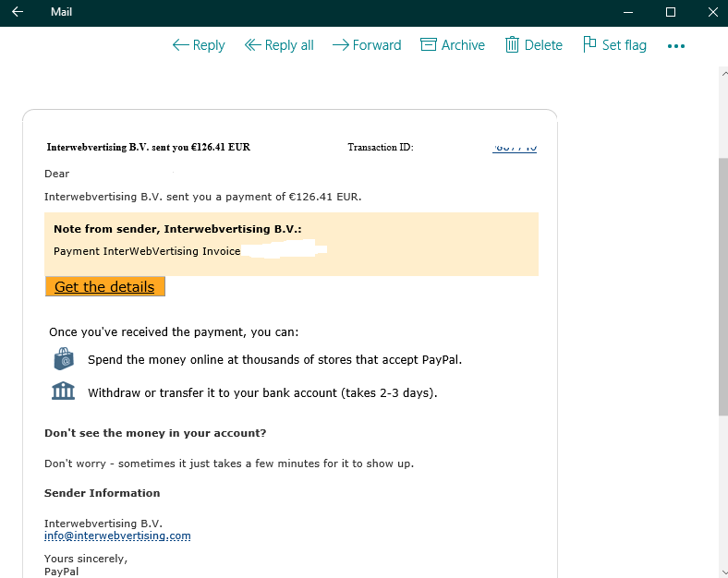The width and height of the screenshot is (728, 578).
Task: Click the Reply all double-arrow icon
Action: (253, 45)
